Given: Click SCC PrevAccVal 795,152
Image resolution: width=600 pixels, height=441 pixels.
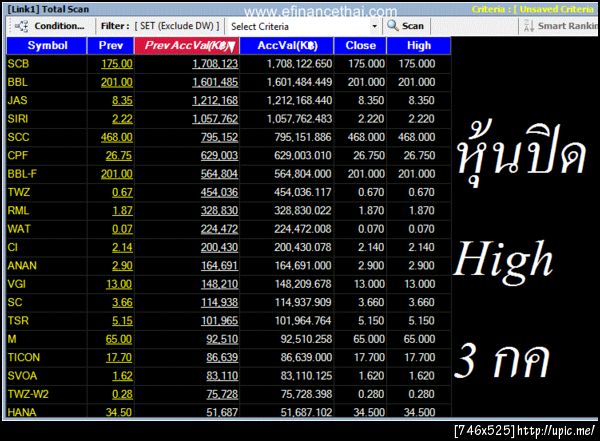Looking at the screenshot, I should [x=220, y=137].
